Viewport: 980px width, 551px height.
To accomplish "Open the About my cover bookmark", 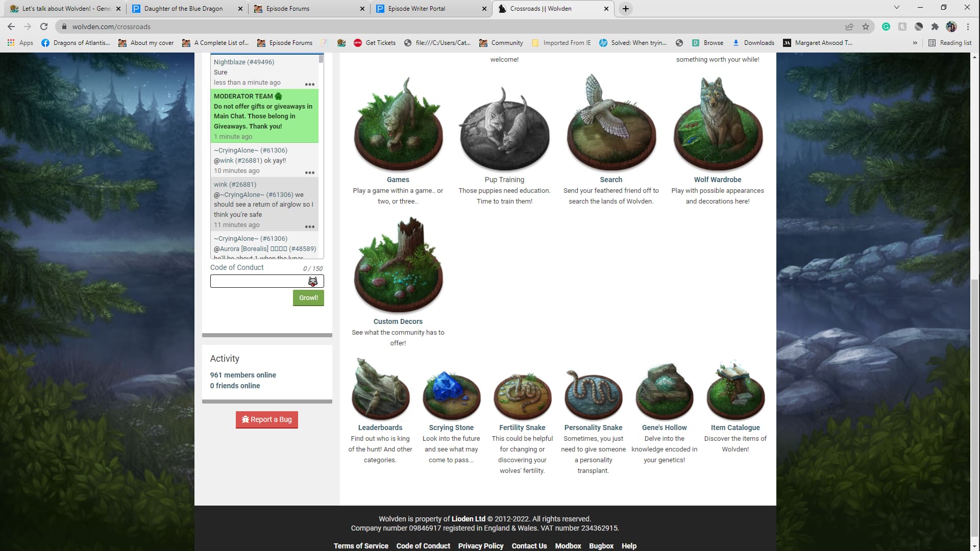I will click(x=146, y=43).
